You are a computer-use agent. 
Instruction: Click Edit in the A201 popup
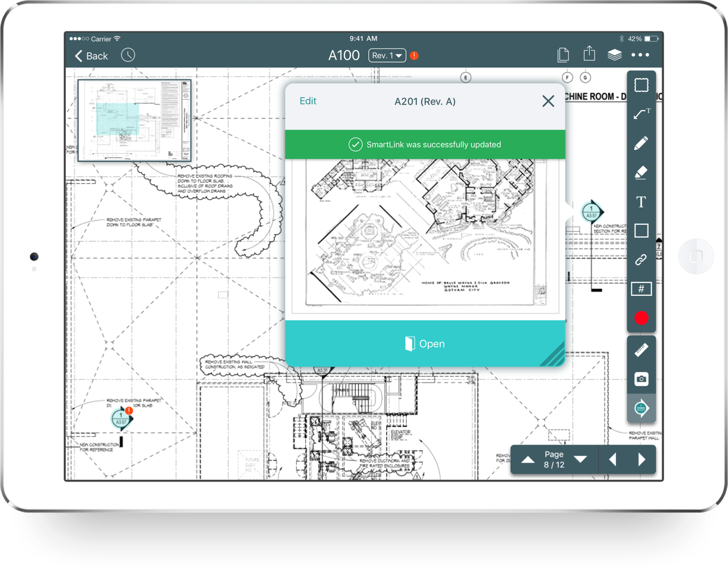coord(307,101)
